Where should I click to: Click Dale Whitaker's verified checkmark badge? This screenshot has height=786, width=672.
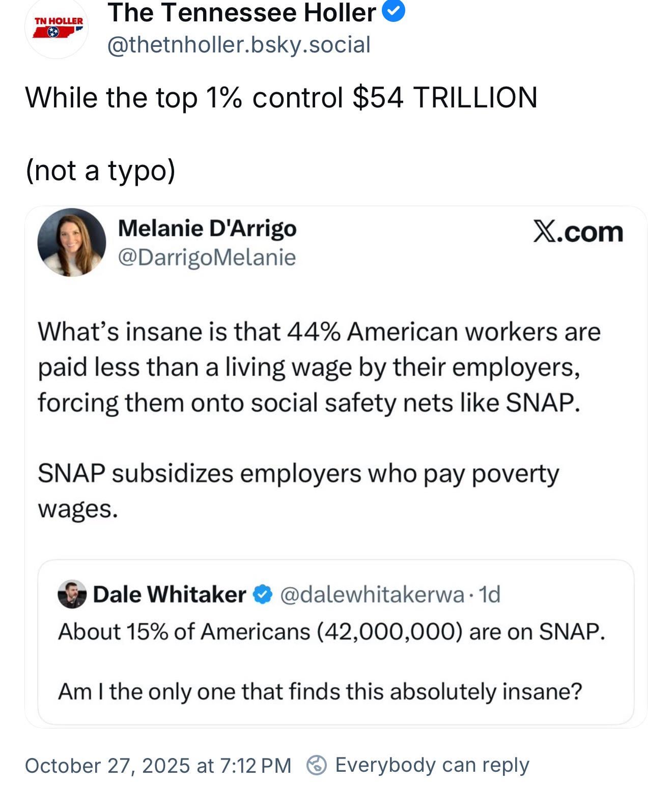pyautogui.click(x=263, y=594)
